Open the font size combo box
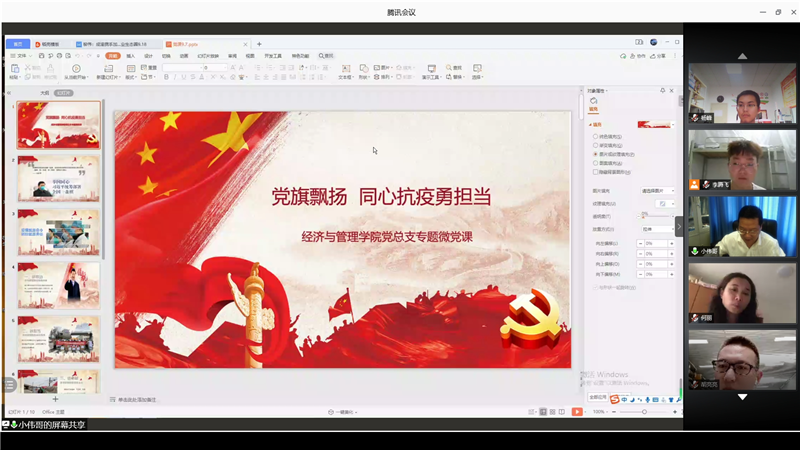The width and height of the screenshot is (800, 450). [x=215, y=67]
